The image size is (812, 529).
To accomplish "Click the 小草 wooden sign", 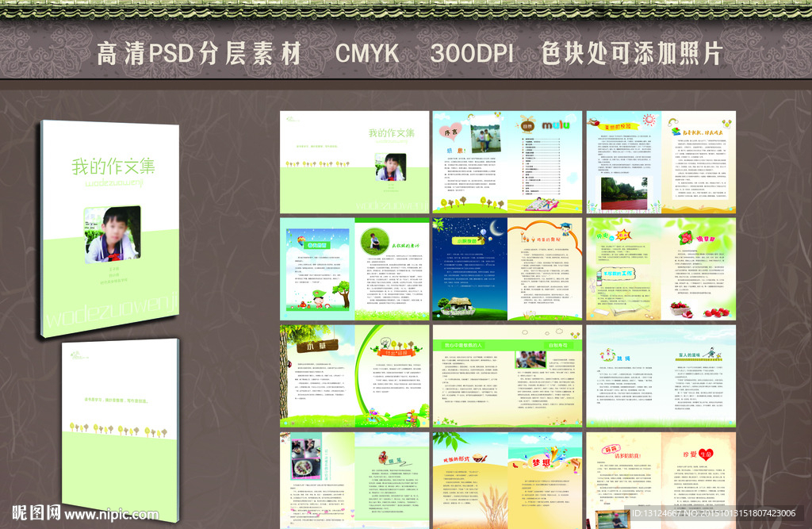I will coord(317,346).
